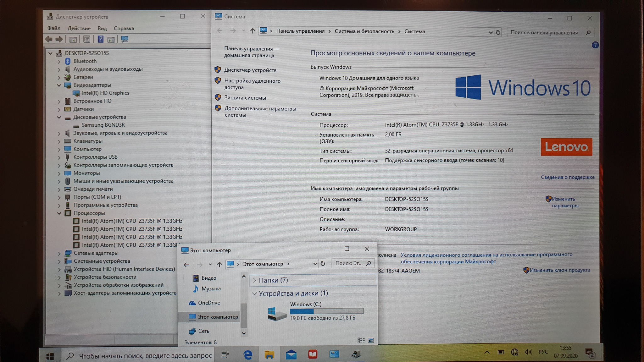Switch explorer to details list view

(x=361, y=340)
